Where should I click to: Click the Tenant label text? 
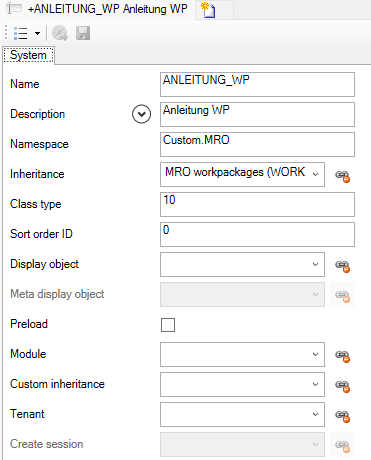(27, 414)
